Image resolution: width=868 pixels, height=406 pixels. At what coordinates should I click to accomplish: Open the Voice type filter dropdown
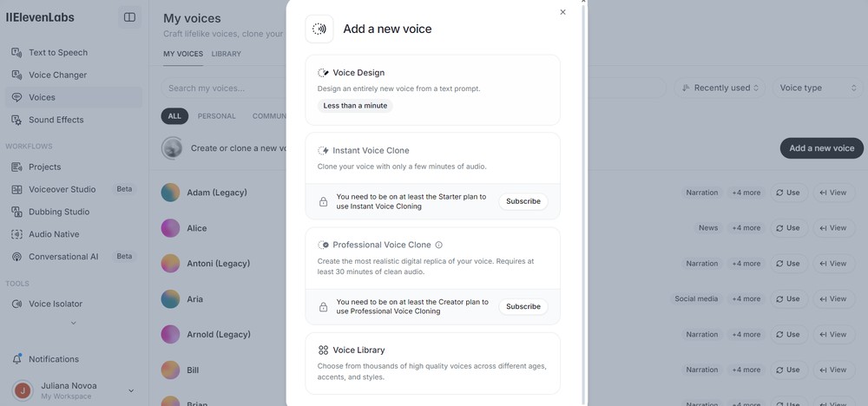click(x=818, y=88)
